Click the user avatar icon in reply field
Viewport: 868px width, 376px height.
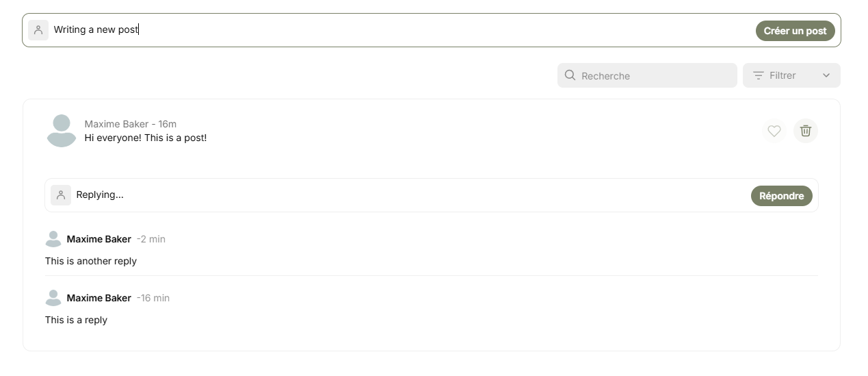(61, 195)
